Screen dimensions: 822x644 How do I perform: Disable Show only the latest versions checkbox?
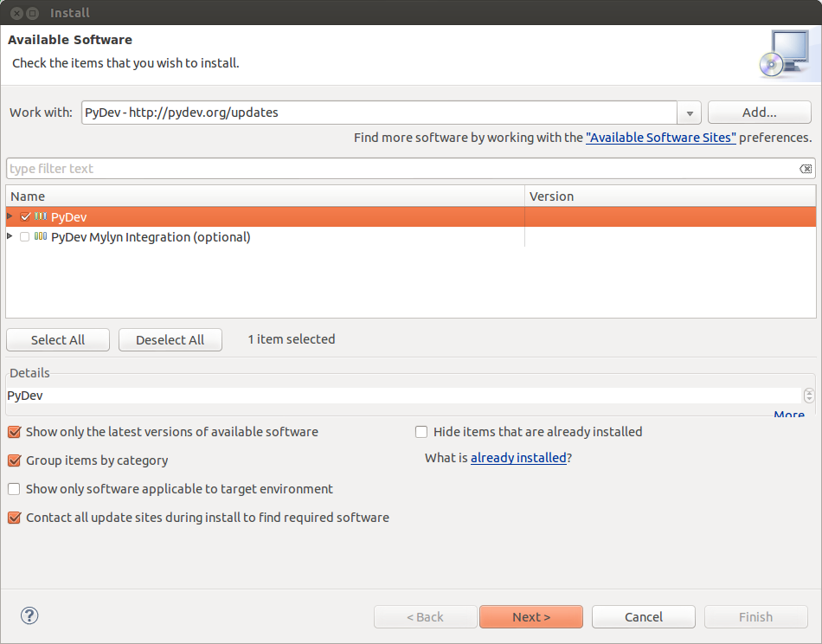point(14,432)
